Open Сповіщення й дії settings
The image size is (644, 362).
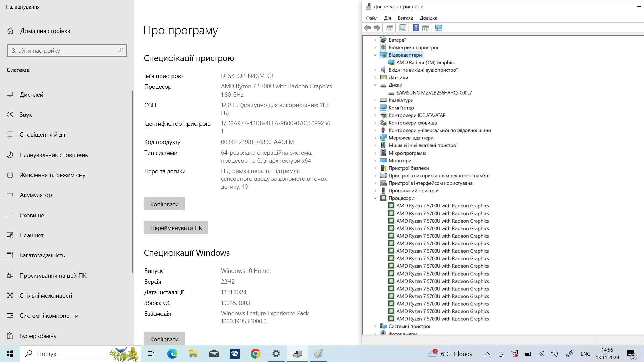tap(67, 135)
